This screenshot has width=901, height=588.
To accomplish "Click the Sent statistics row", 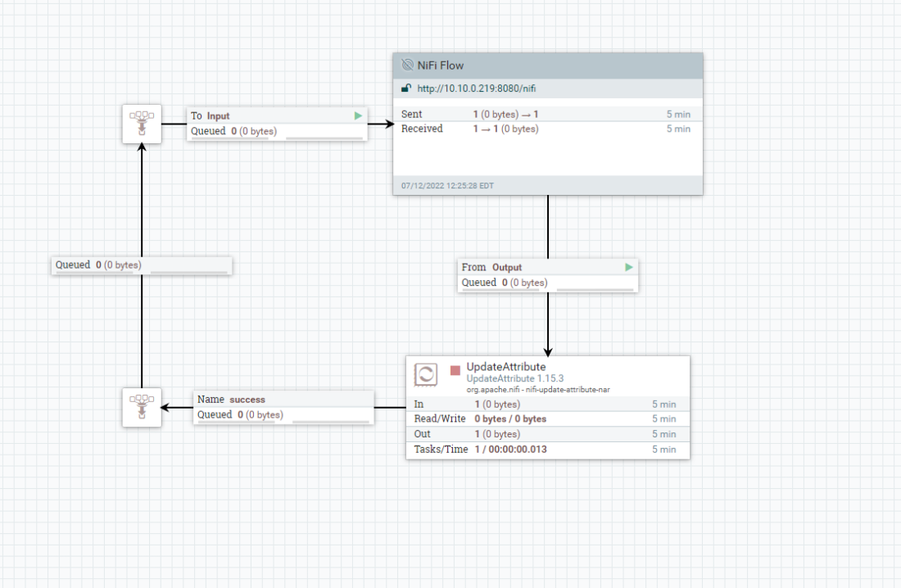I will (547, 115).
